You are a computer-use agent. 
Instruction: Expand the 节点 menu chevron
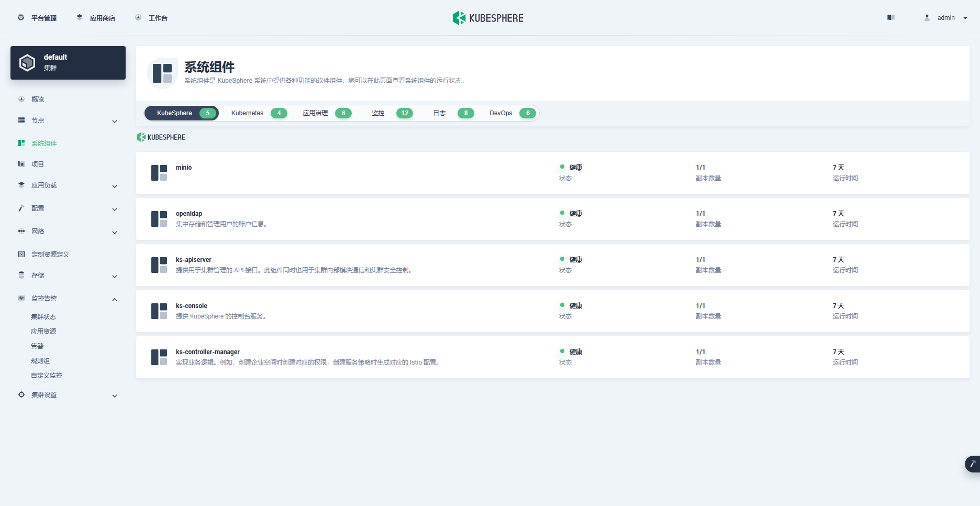pyautogui.click(x=115, y=122)
